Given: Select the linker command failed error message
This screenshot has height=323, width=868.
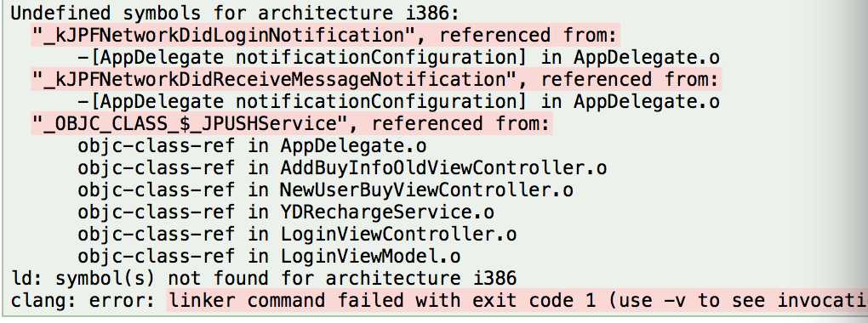Looking at the screenshot, I should click(x=517, y=301).
